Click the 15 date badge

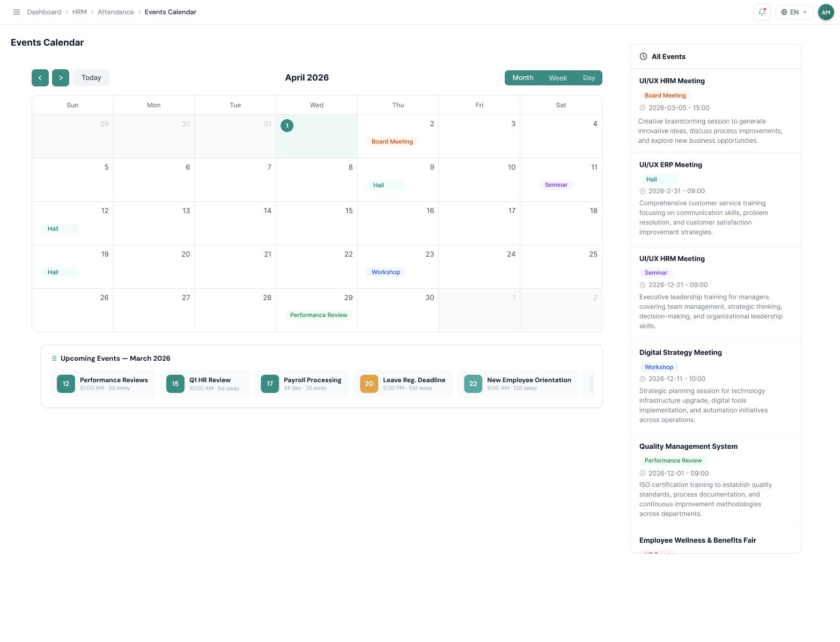(175, 384)
